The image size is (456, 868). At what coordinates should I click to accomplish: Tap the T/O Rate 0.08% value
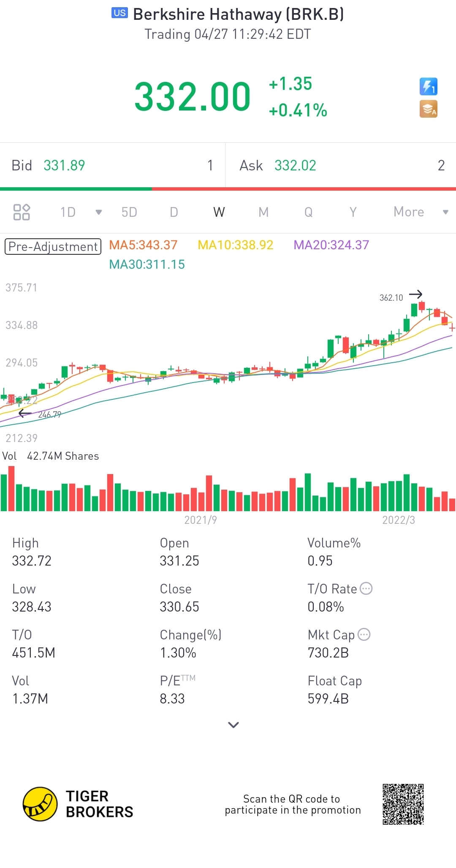(x=326, y=607)
